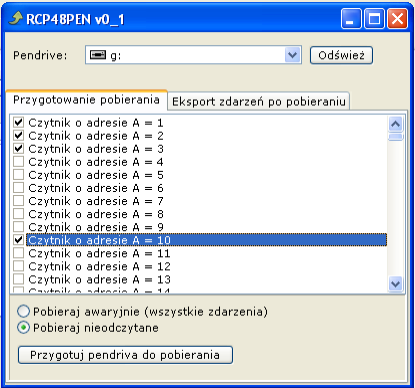Untick the checkbox for reader A = 10
415x388 pixels.
(18, 240)
